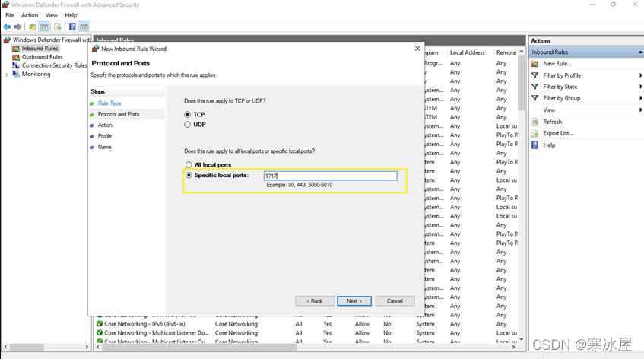Expand Filter by State submenu arrow
Image resolution: width=644 pixels, height=359 pixels.
640,87
